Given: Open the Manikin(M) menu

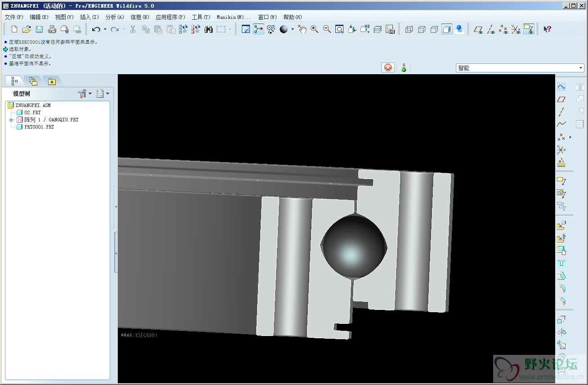Looking at the screenshot, I should click(234, 17).
